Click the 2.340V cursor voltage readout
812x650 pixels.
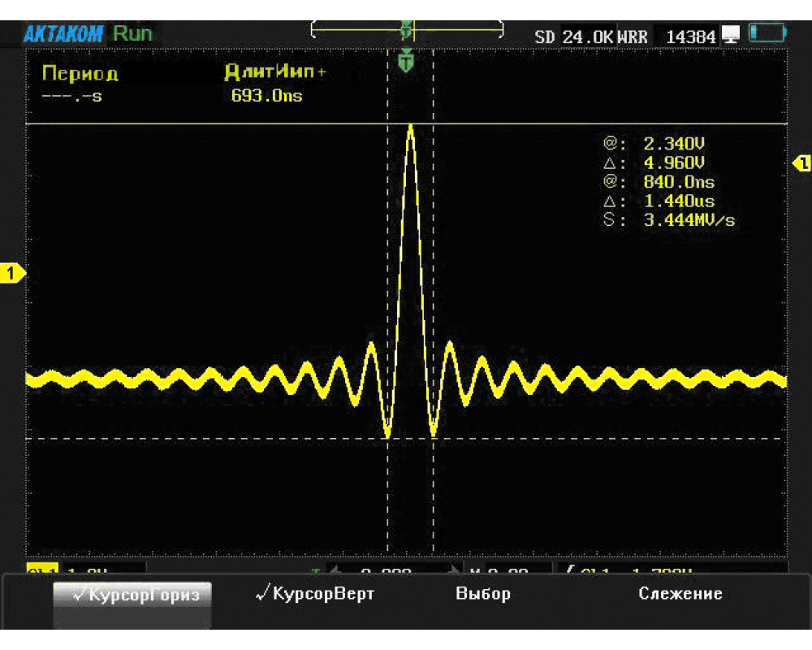[674, 144]
